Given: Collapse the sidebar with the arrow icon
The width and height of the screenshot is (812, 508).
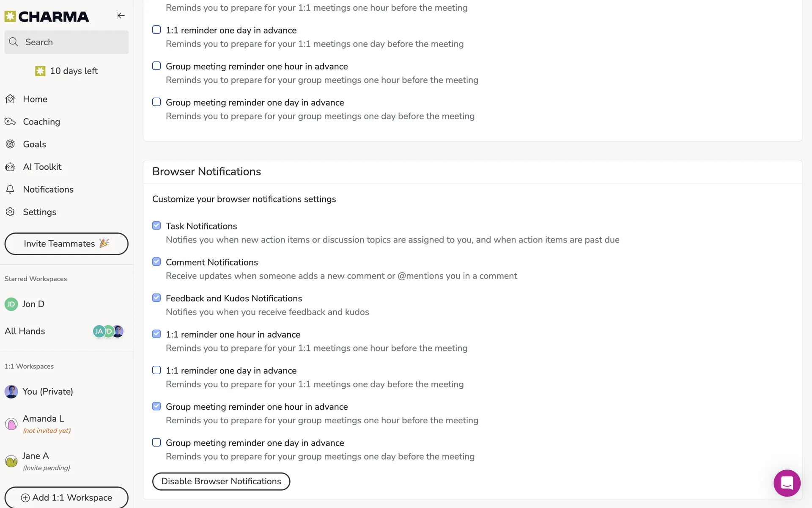Looking at the screenshot, I should coord(121,16).
